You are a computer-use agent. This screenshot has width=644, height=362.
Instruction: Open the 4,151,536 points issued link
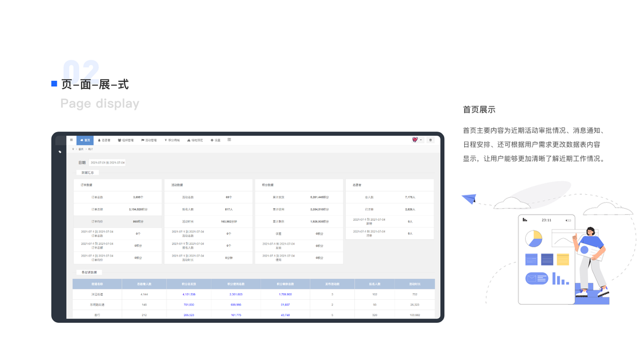(189, 294)
